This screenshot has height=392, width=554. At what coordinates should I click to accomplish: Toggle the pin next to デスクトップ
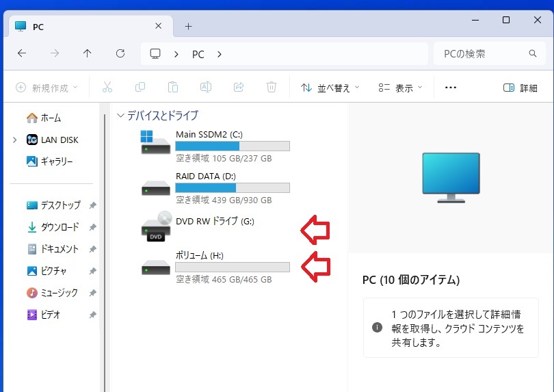92,205
